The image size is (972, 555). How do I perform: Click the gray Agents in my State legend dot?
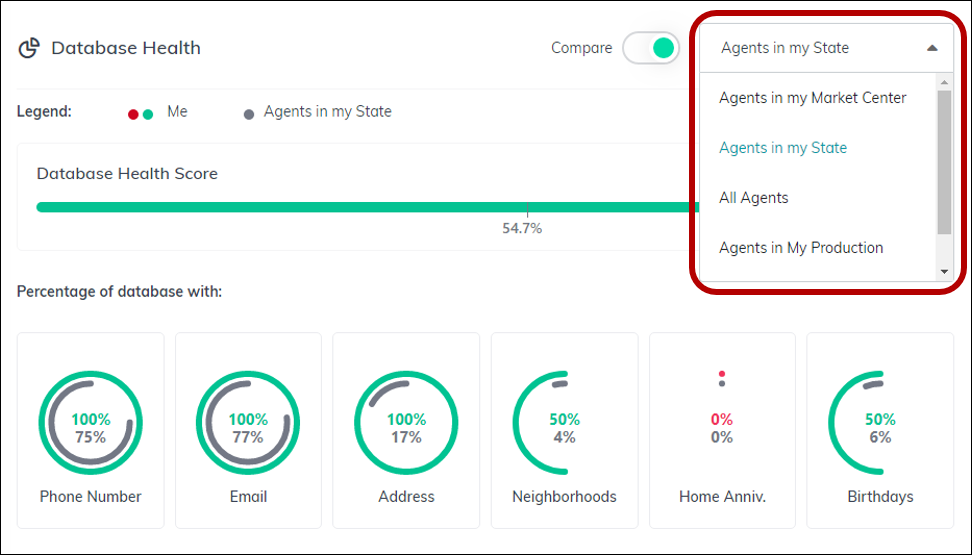pyautogui.click(x=249, y=114)
